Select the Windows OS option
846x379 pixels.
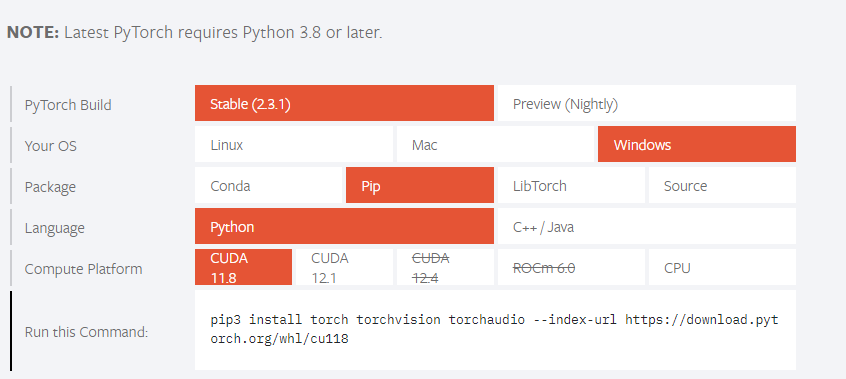tap(697, 144)
